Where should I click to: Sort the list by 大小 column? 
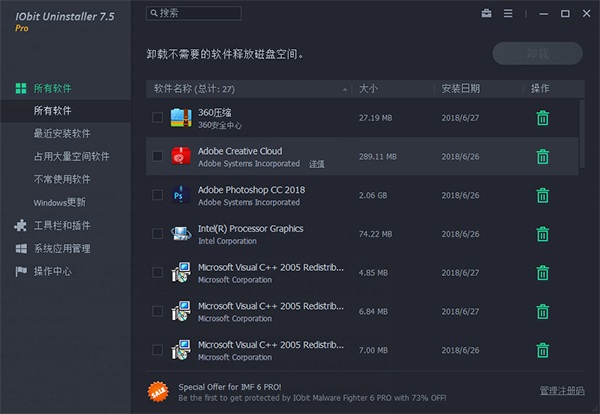[368, 89]
